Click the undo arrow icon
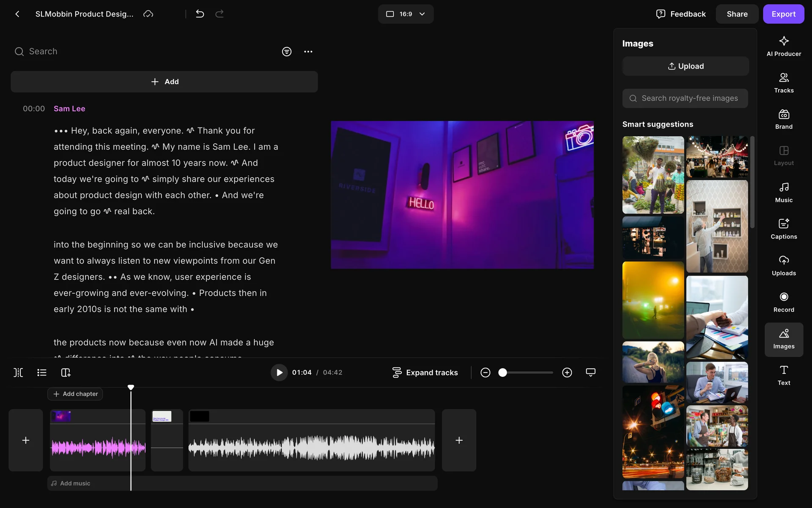Screen dimensions: 812x508 pyautogui.click(x=200, y=14)
